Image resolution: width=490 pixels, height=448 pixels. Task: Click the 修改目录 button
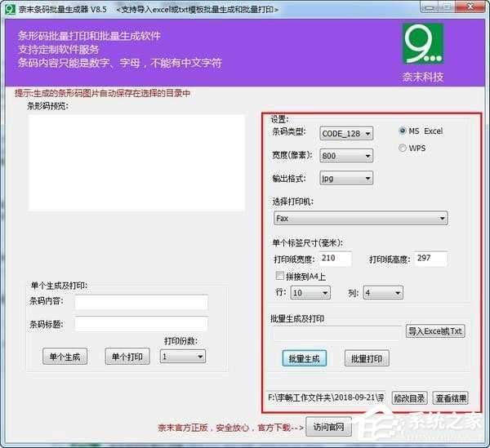(x=409, y=398)
